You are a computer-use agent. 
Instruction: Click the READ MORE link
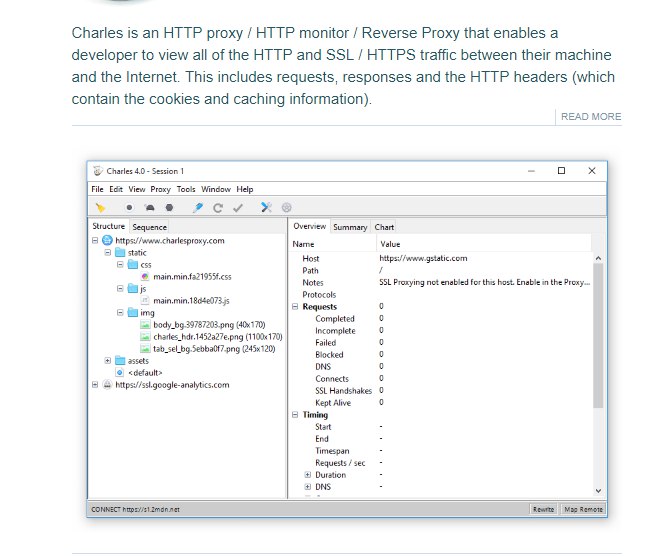(591, 117)
